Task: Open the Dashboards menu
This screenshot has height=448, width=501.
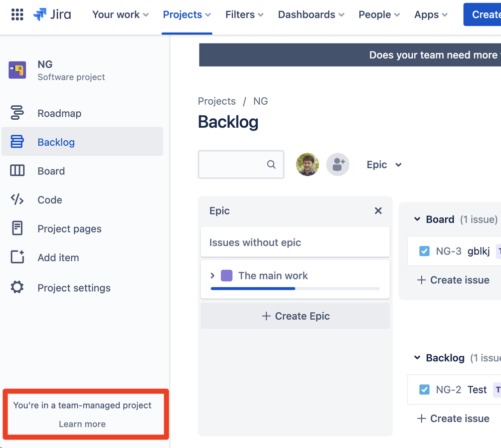Action: (x=311, y=15)
